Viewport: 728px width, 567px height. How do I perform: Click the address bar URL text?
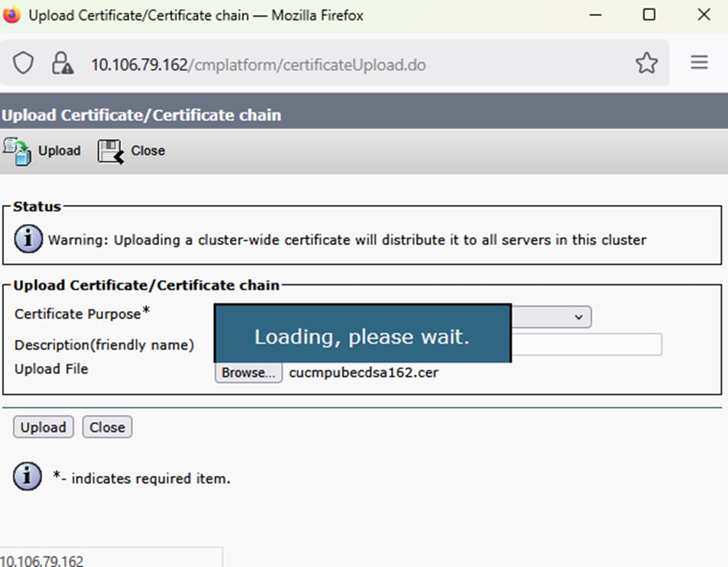point(258,64)
